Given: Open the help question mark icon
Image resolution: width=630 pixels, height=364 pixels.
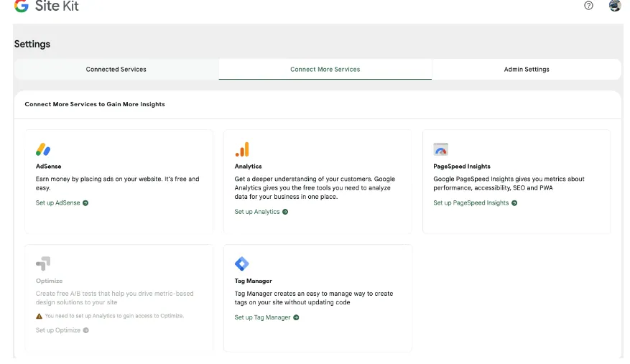Looking at the screenshot, I should 588,5.
